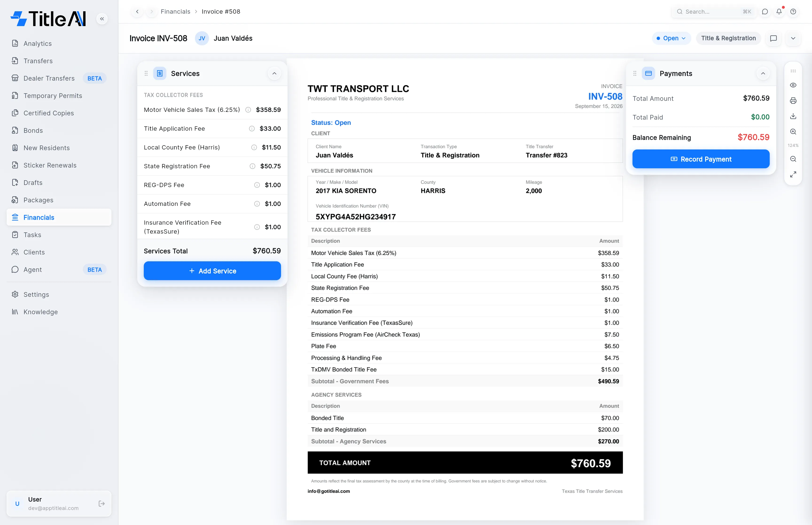Screen dimensions: 812x525
Task: Zoom in on the invoice preview
Action: tap(793, 132)
